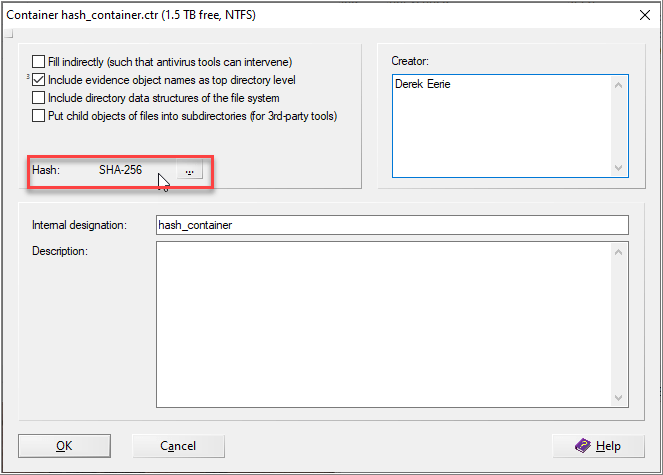Click Creator box scroll up arrow

(x=619, y=85)
